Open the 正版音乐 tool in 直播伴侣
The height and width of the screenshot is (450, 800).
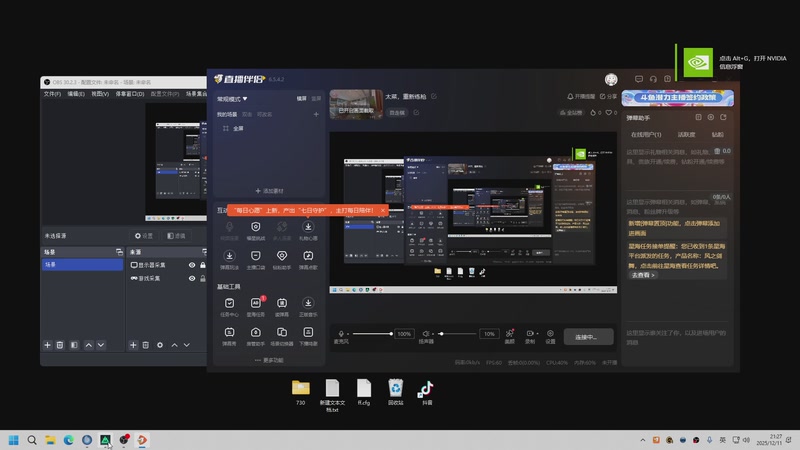308,307
